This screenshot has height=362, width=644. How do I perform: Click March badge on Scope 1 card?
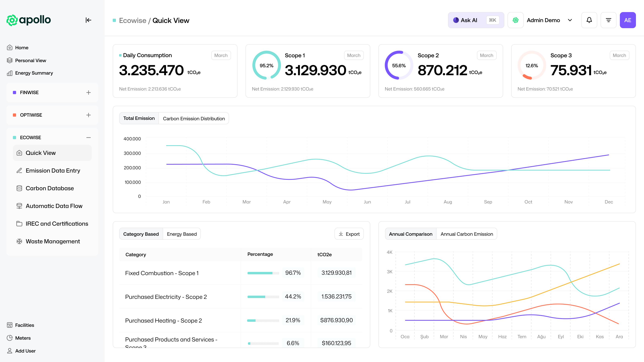[x=354, y=55]
